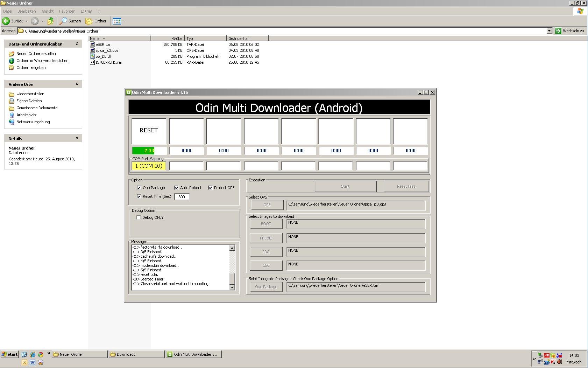The width and height of the screenshot is (588, 368).
Task: Select spica_jc3.ops file icon
Action: pos(92,50)
